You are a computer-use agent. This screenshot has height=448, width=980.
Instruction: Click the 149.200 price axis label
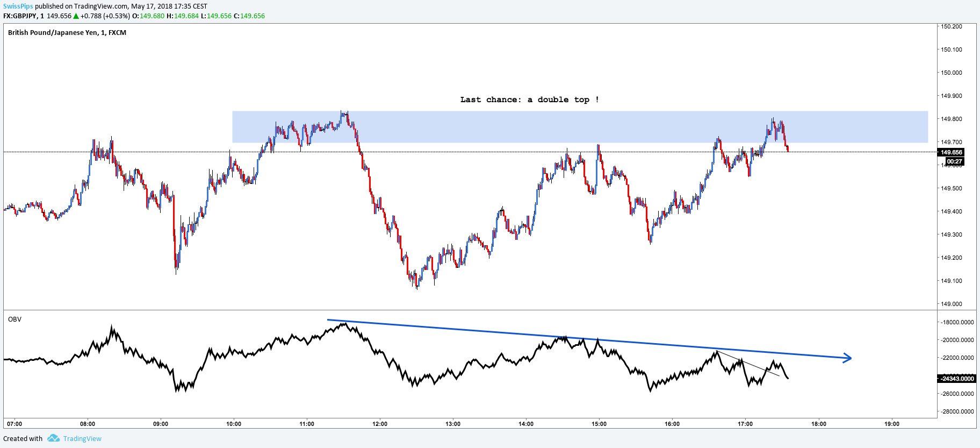[952, 258]
